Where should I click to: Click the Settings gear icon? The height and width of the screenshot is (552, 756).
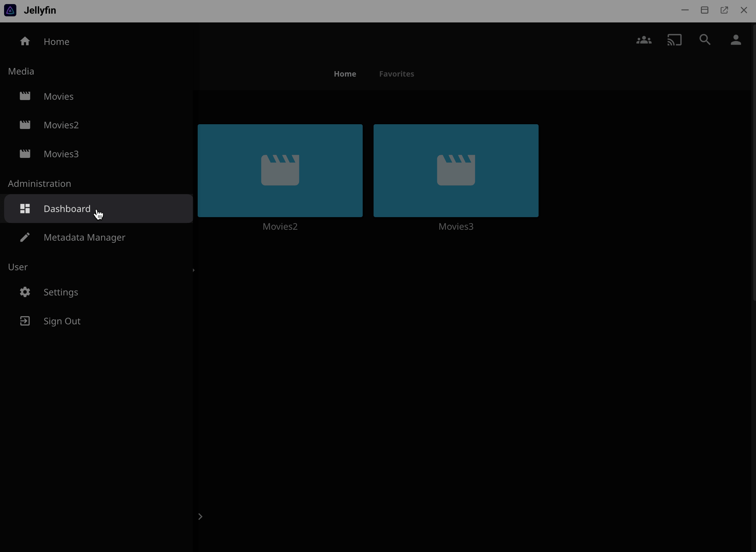pos(25,292)
